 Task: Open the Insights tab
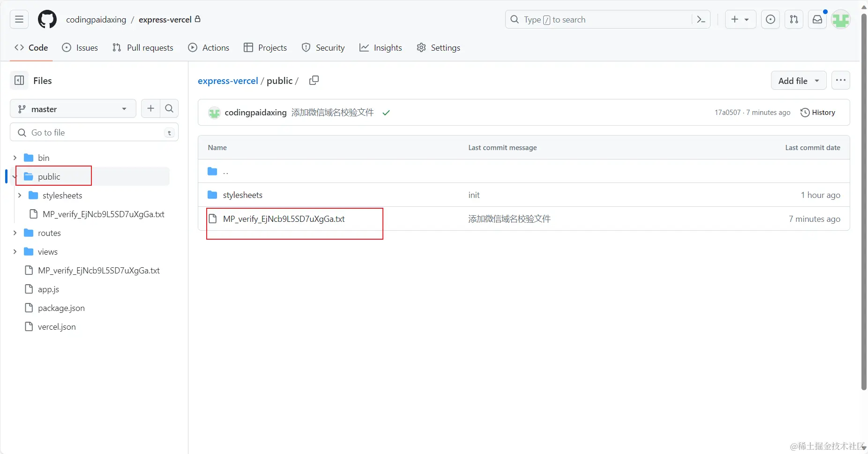(x=381, y=47)
